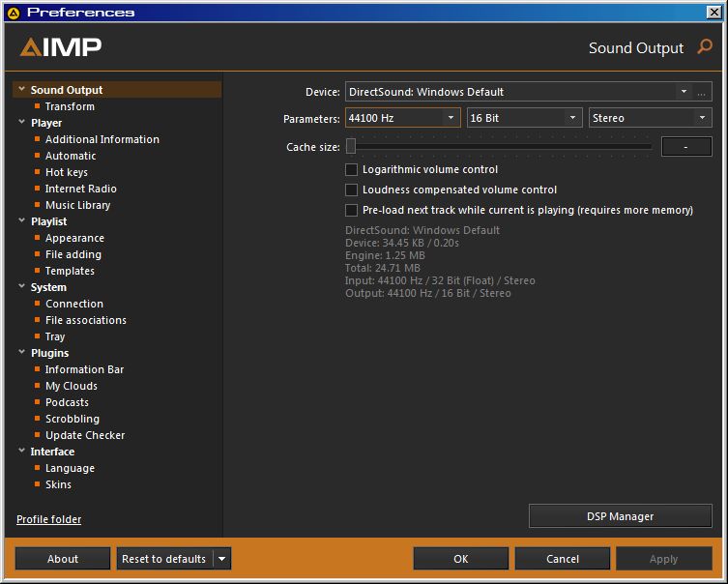Viewport: 728px width, 584px height.
Task: Open the Stereo channels dropdown
Action: 703,118
